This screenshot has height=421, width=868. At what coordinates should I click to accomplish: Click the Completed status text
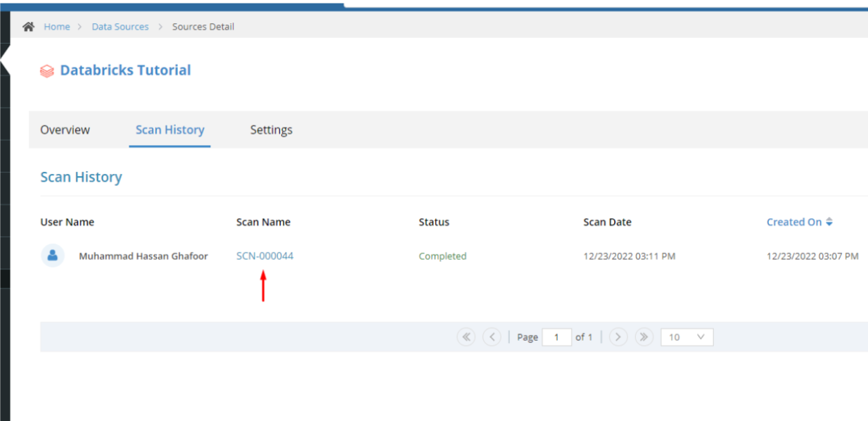click(442, 256)
